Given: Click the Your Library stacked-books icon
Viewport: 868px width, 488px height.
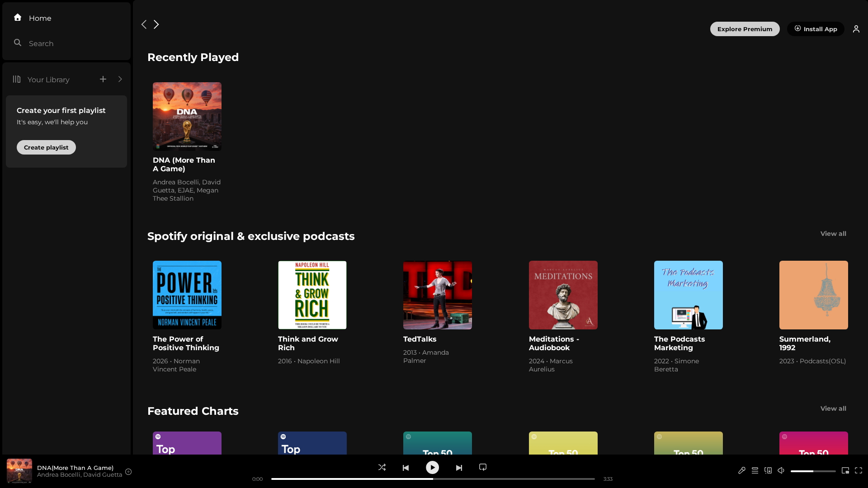Looking at the screenshot, I should click(17, 79).
